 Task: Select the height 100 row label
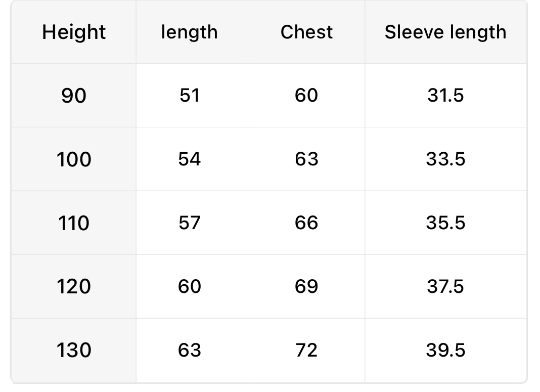click(x=74, y=159)
